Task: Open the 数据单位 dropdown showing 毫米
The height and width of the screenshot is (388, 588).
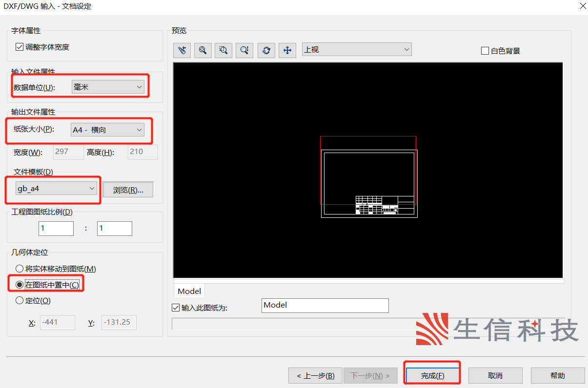Action: pos(108,87)
